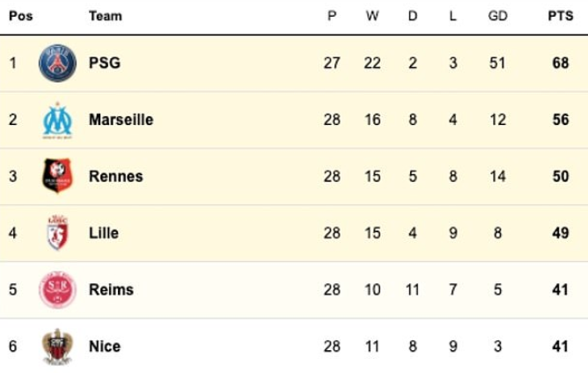Open the Lille team page
The height and width of the screenshot is (373, 588).
click(x=104, y=233)
